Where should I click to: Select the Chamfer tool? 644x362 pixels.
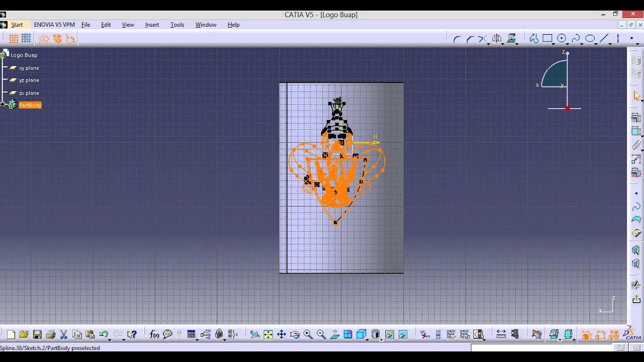click(x=470, y=39)
